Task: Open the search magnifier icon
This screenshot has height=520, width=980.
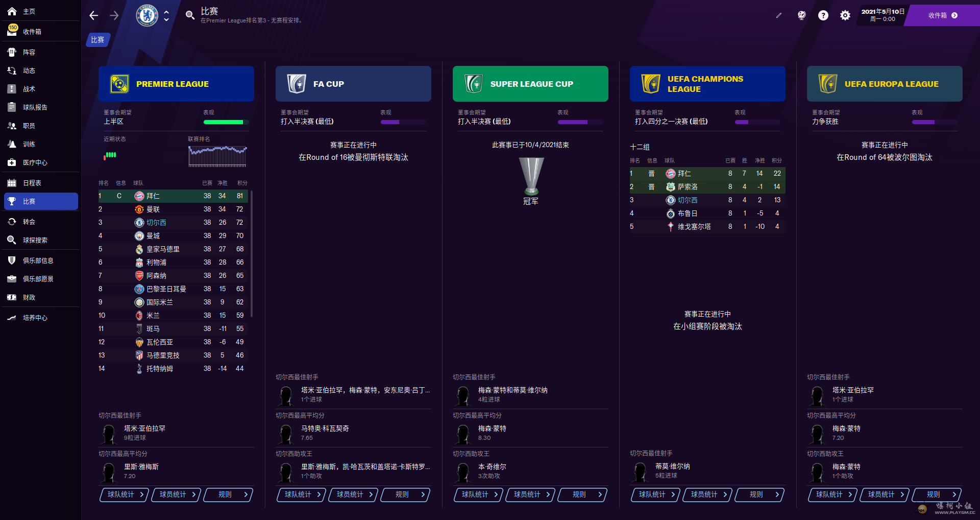Action: tap(190, 15)
